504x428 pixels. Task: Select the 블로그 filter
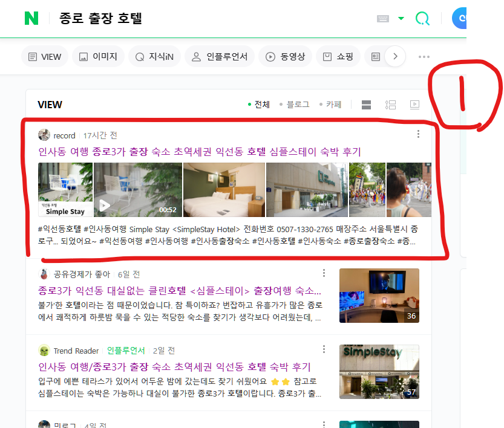[295, 105]
